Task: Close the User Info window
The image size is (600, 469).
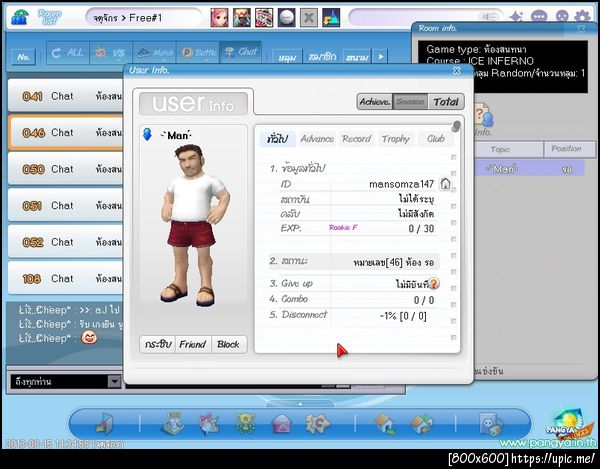Action: click(x=457, y=70)
